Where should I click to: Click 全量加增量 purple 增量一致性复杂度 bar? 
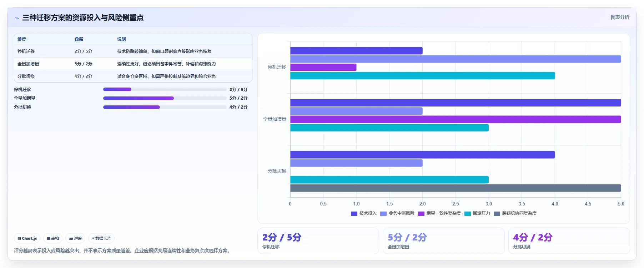[456, 119]
